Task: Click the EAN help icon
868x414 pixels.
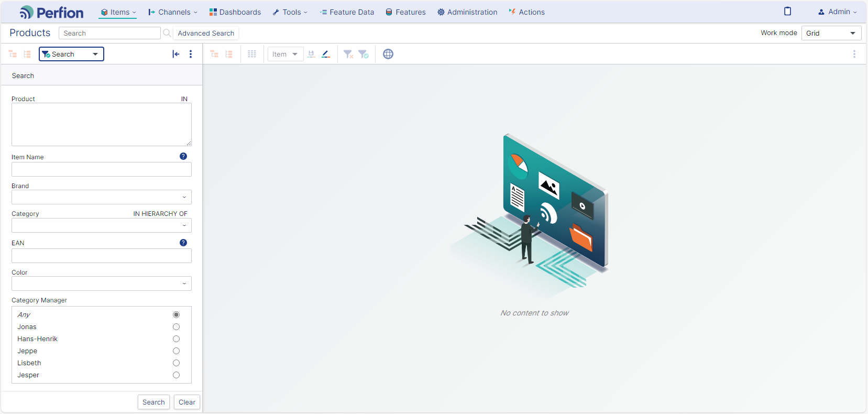Action: tap(183, 243)
